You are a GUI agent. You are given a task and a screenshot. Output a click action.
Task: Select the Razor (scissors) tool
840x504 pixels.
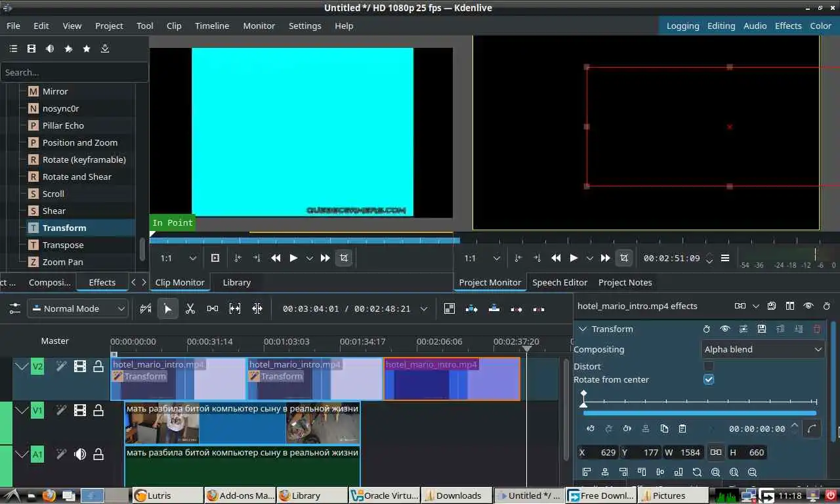190,308
